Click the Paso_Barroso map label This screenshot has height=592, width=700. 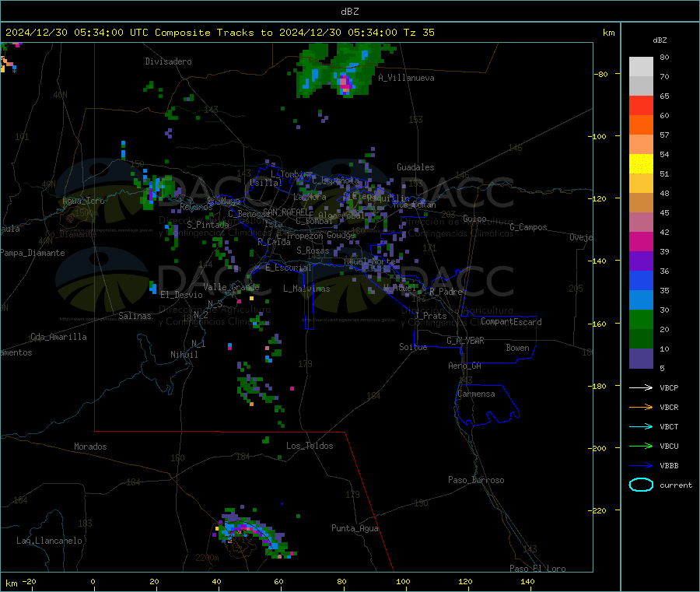coord(476,480)
